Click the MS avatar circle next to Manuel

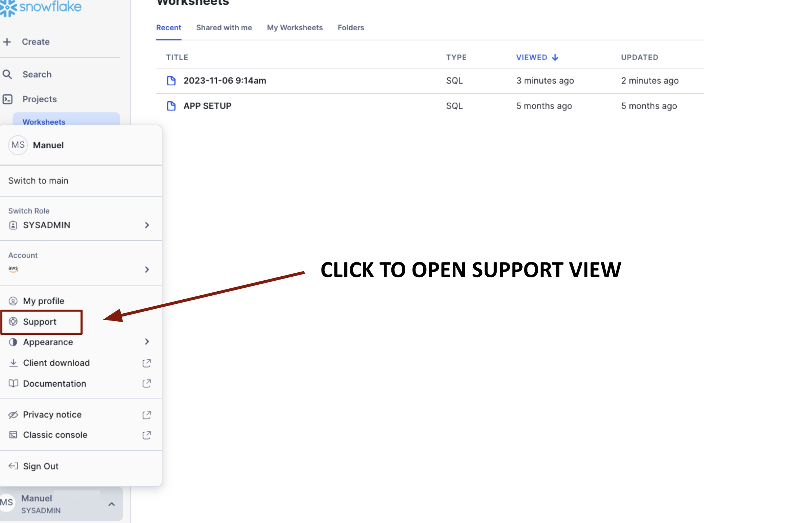pos(18,145)
